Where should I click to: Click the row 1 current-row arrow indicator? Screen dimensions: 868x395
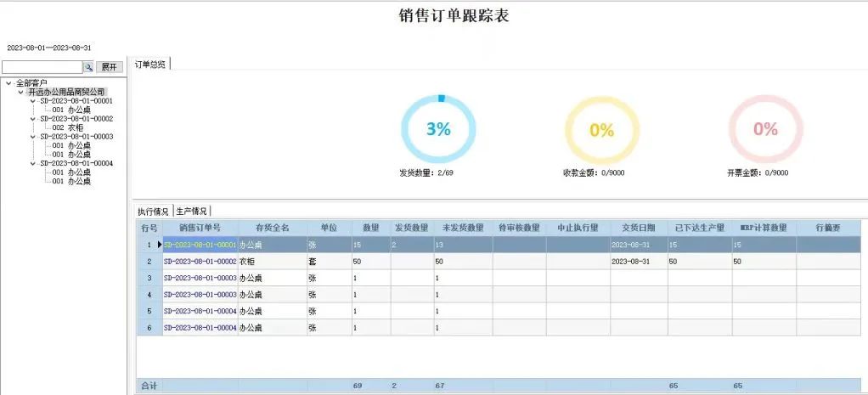click(x=159, y=245)
